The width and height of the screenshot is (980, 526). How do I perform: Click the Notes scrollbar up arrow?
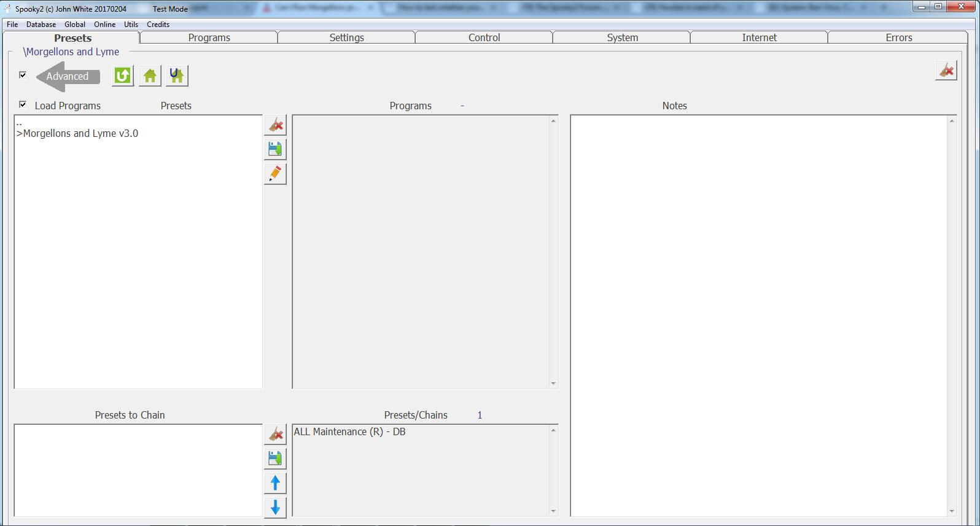(952, 120)
